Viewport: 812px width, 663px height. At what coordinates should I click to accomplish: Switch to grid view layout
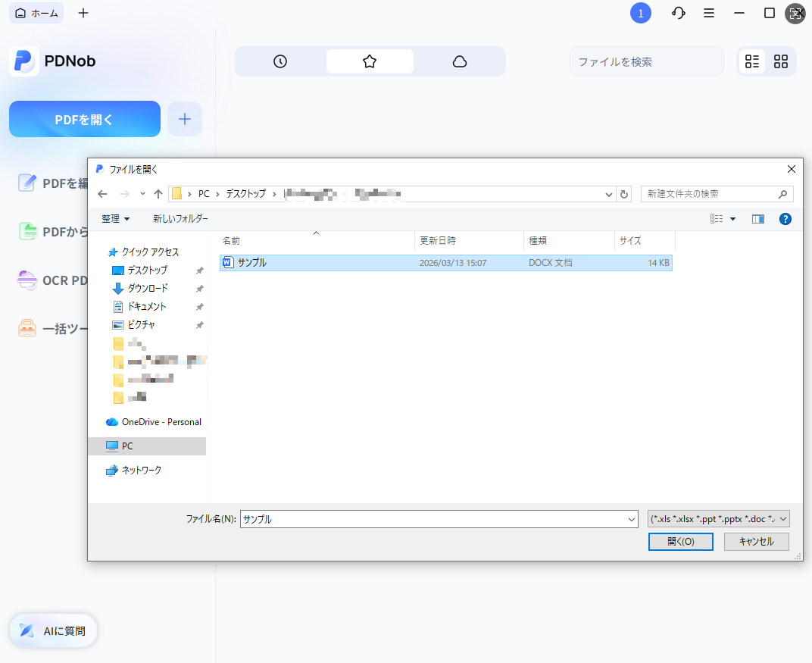tap(781, 61)
